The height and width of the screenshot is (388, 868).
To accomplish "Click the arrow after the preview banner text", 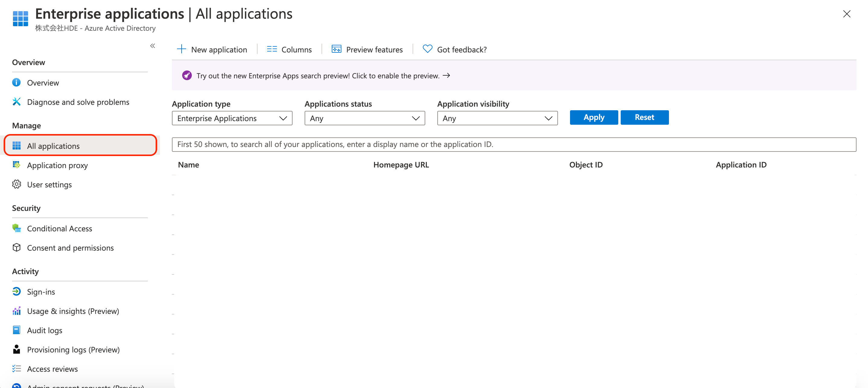I will 446,75.
